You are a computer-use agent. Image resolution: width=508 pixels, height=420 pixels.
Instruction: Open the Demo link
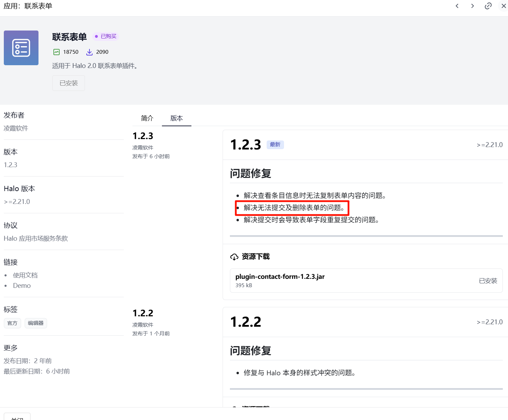tap(22, 286)
